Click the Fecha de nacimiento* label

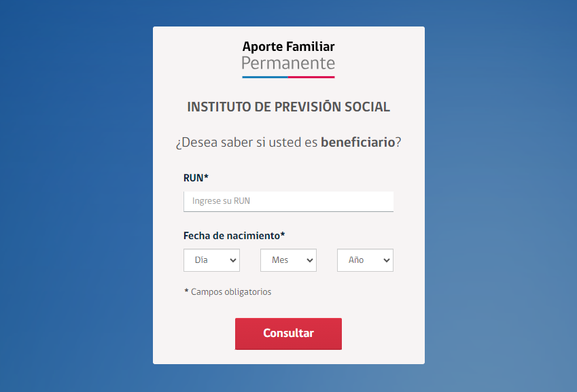point(234,236)
